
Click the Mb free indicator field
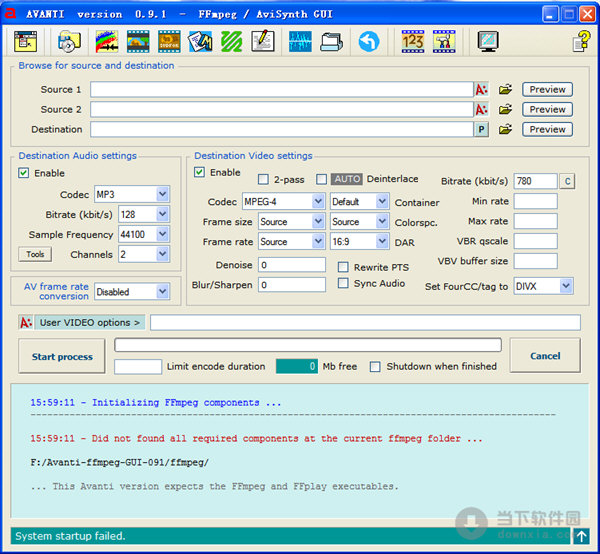pyautogui.click(x=297, y=367)
